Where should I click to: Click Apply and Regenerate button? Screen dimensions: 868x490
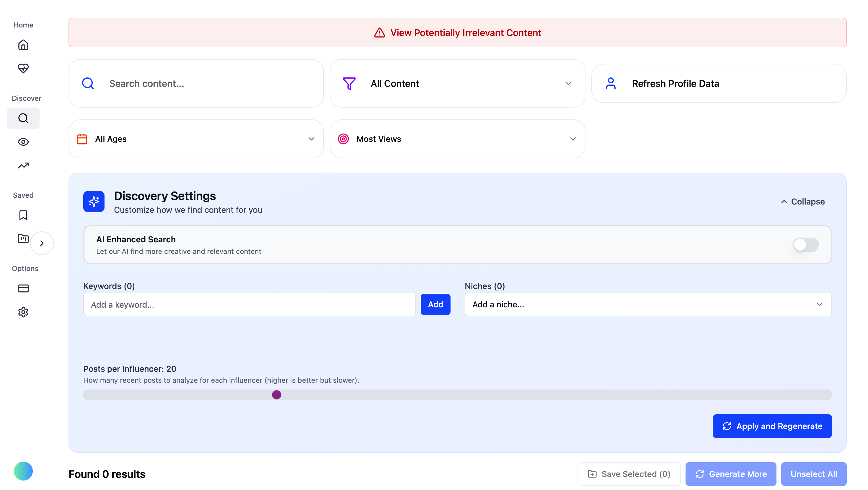772,426
